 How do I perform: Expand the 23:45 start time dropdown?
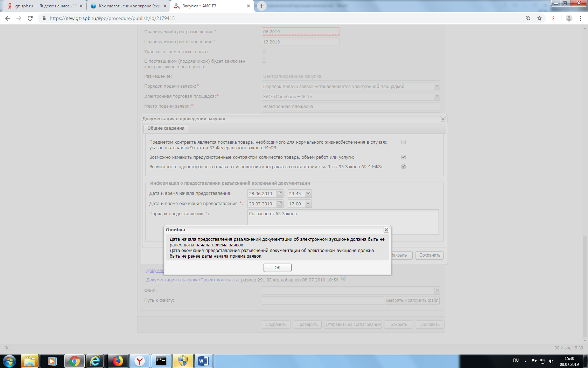pyautogui.click(x=308, y=193)
